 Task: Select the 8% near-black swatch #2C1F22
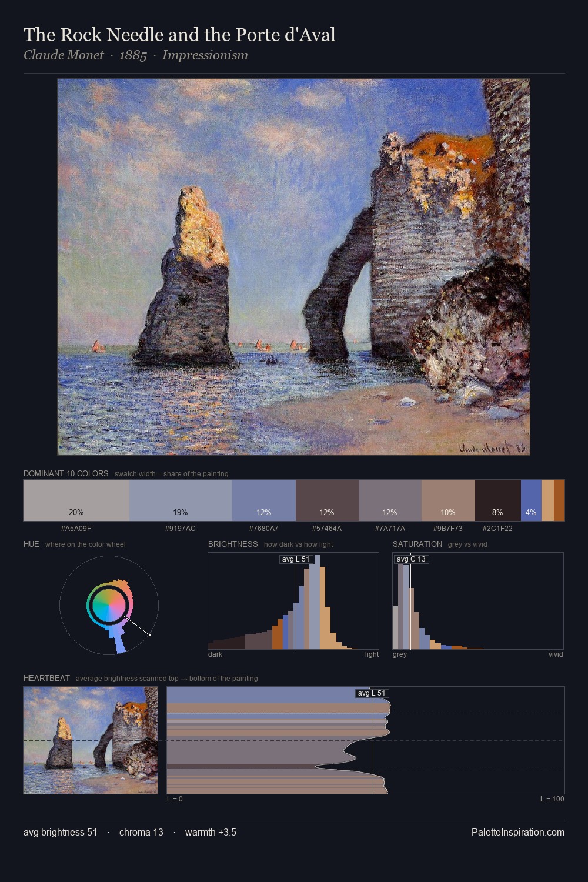click(498, 500)
